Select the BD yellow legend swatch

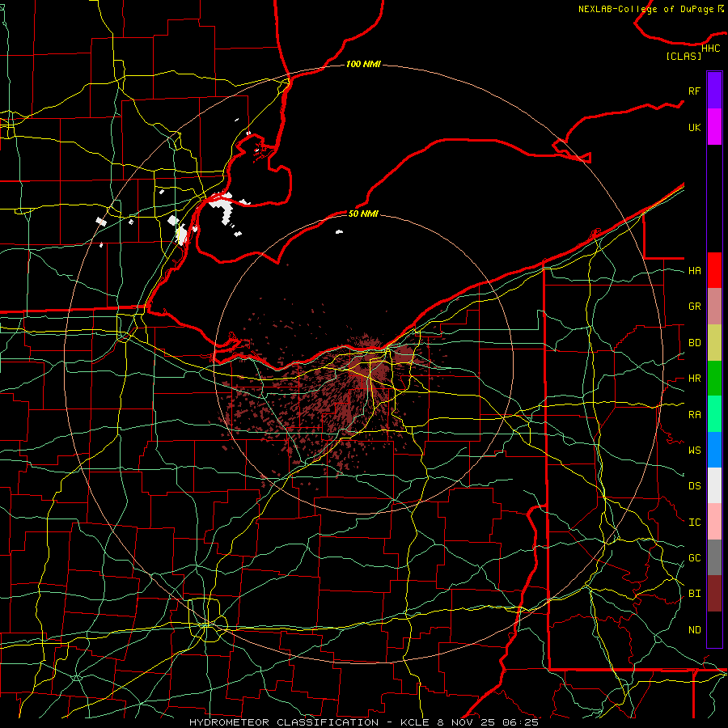click(714, 342)
